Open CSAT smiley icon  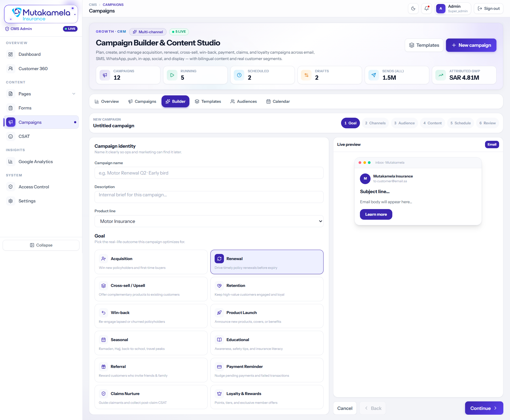[x=11, y=136]
